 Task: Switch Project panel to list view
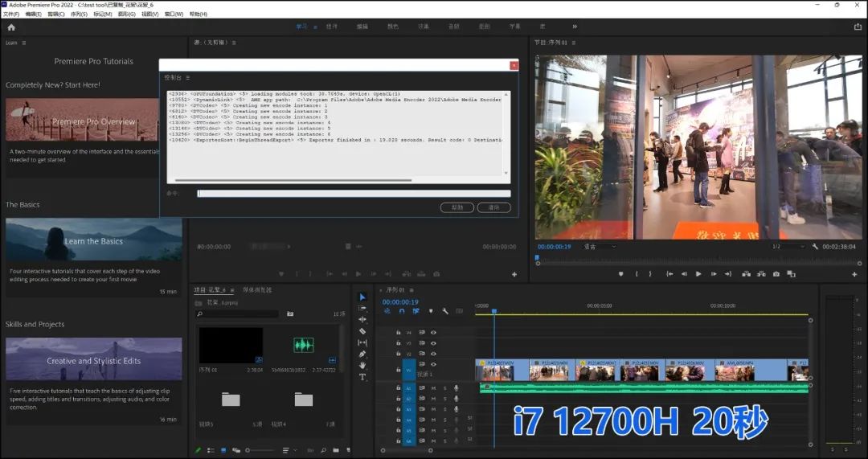211,450
